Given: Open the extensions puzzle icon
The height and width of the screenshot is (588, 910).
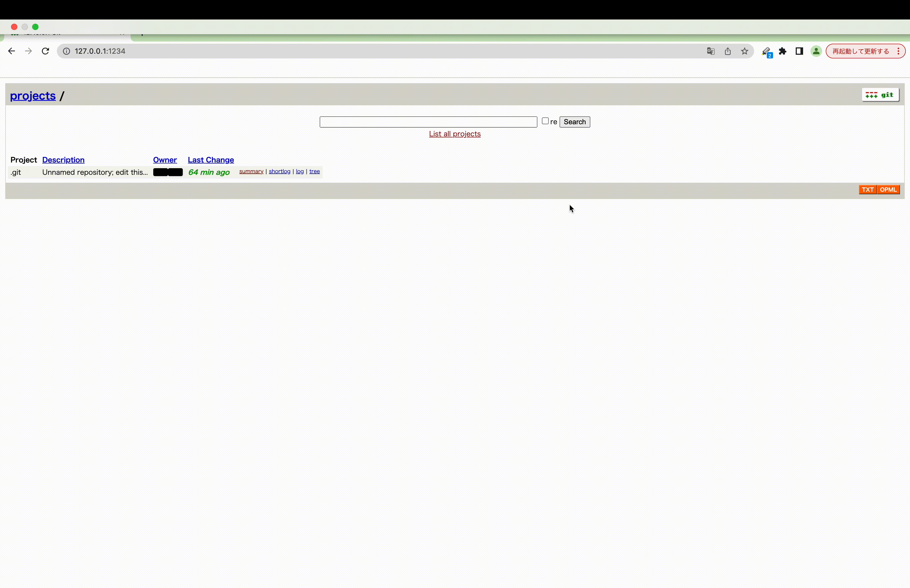Looking at the screenshot, I should (x=783, y=51).
